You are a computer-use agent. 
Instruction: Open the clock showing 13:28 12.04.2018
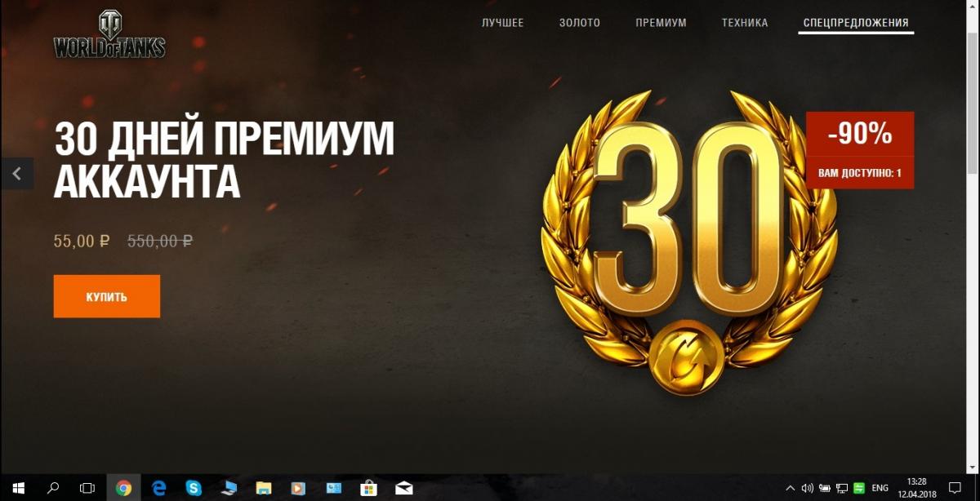915,488
